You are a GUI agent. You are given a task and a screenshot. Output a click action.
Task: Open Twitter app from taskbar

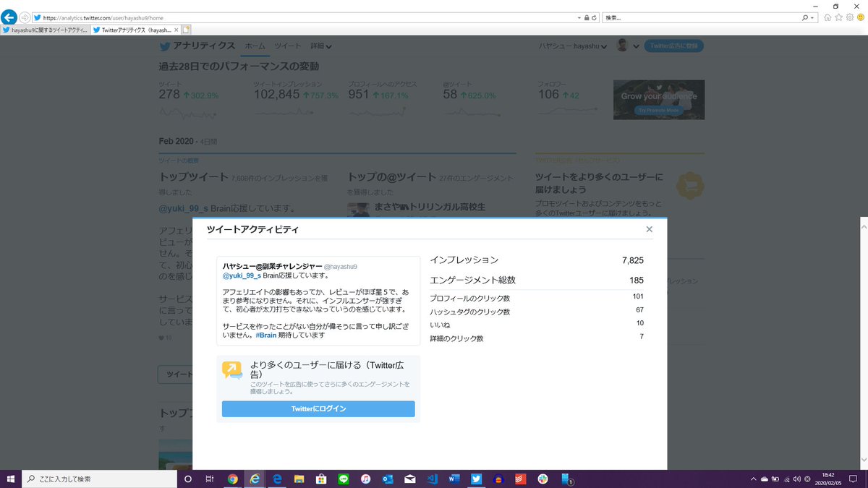(477, 479)
